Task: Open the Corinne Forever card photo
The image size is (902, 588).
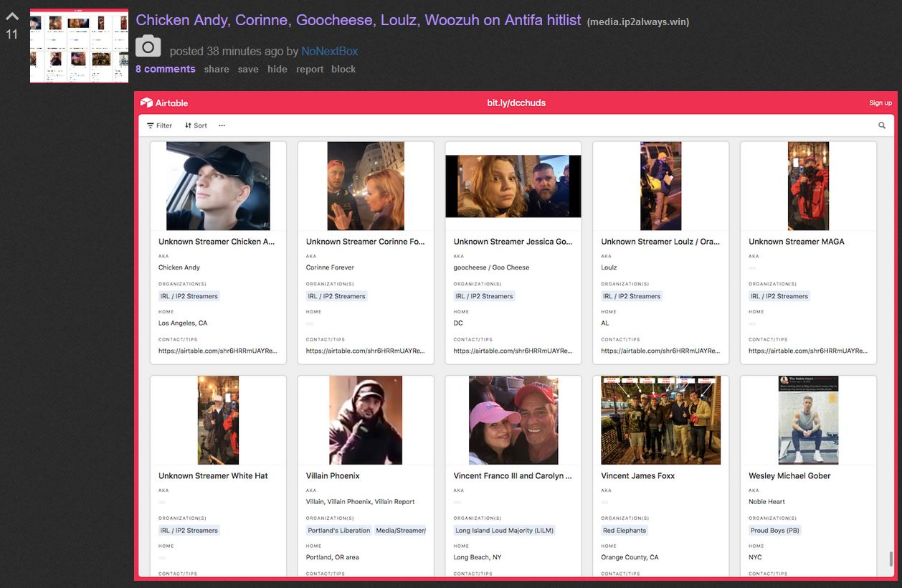Action: (x=366, y=186)
